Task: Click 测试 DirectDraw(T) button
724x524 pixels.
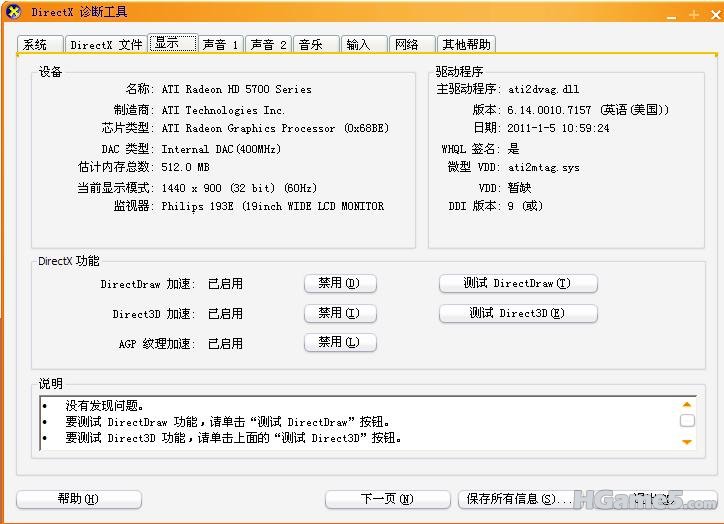Action: click(518, 283)
